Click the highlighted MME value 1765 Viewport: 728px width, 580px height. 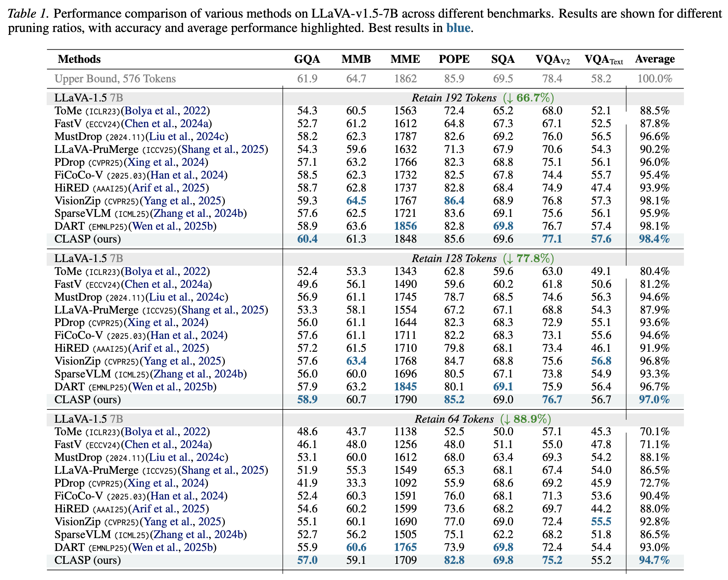406,547
